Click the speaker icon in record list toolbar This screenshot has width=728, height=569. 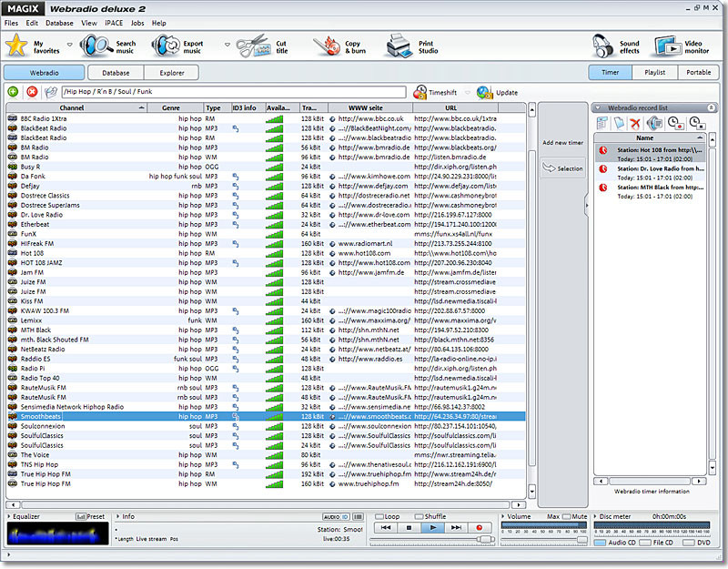tap(654, 123)
